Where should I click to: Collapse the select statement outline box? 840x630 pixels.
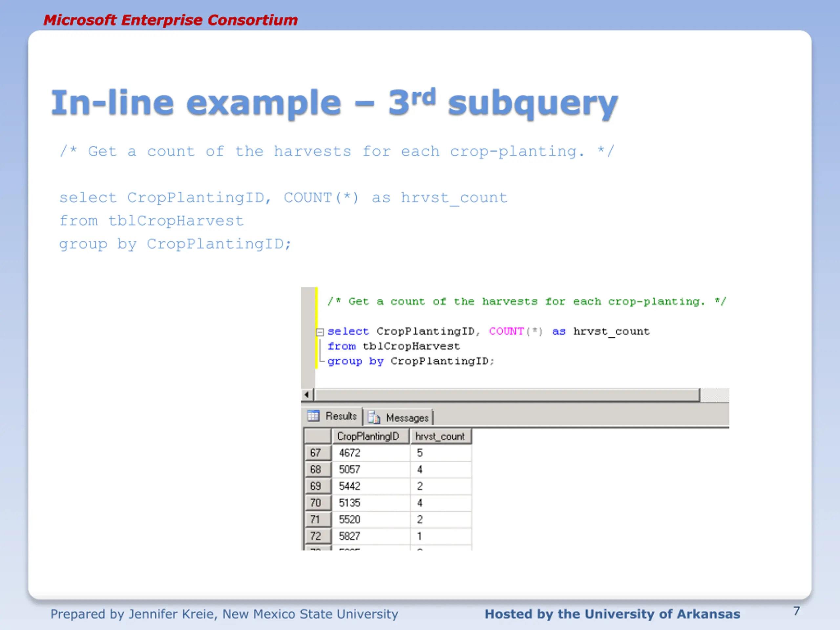[320, 332]
